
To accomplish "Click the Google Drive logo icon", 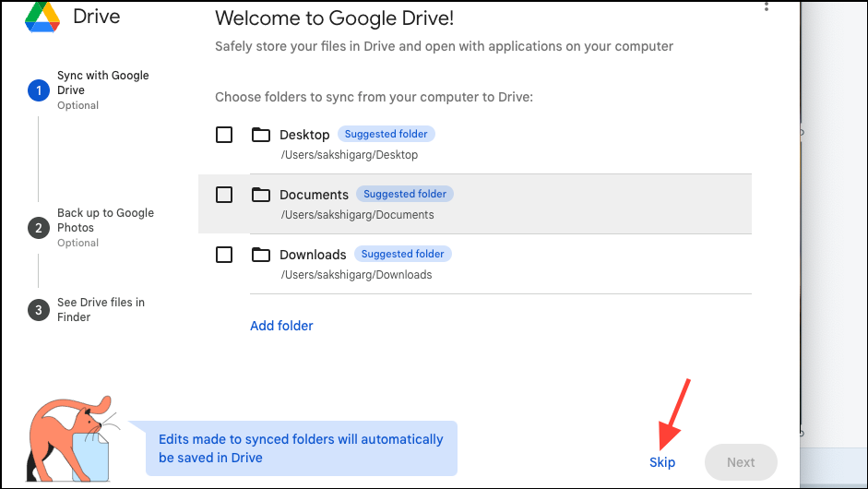I will pos(42,18).
